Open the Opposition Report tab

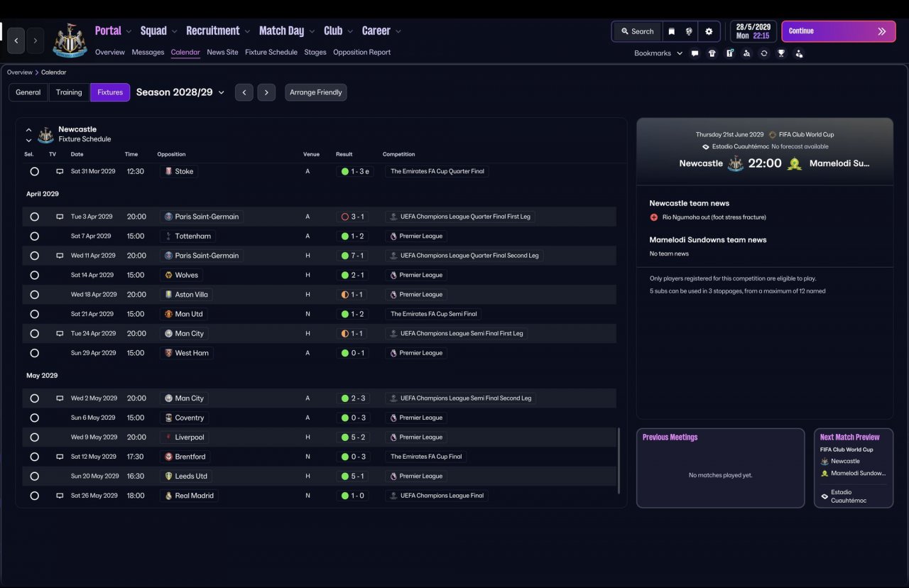361,53
